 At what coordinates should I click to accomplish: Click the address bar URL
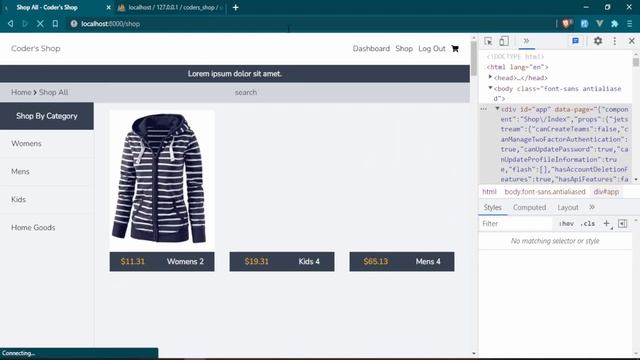click(x=110, y=24)
